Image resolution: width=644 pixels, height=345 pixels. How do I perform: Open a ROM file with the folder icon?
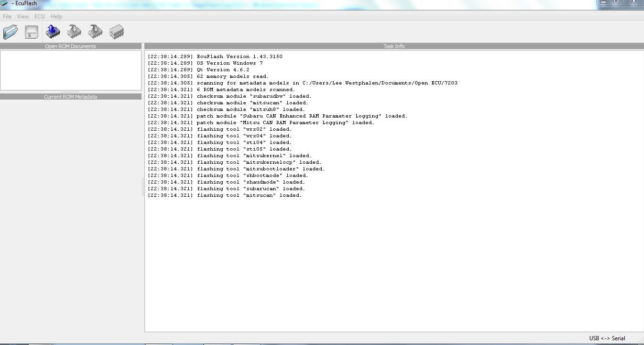pyautogui.click(x=10, y=32)
